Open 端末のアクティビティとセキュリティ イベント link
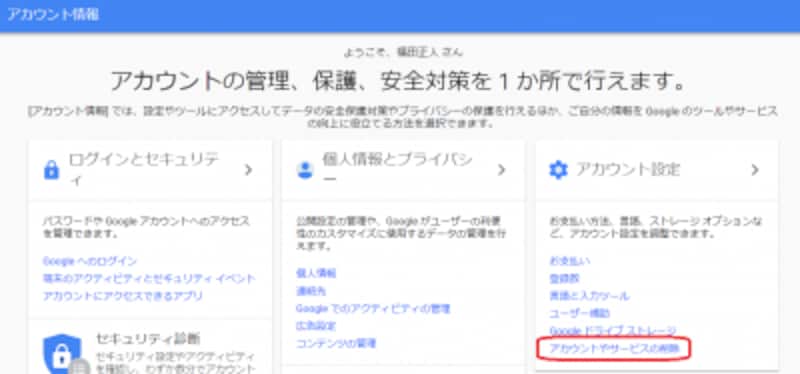Viewport: 800px width, 374px height. [149, 279]
